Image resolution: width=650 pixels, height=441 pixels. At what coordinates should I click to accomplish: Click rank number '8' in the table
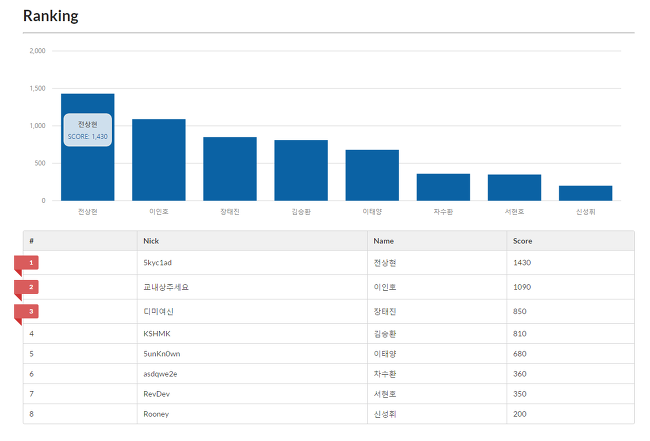click(32, 414)
